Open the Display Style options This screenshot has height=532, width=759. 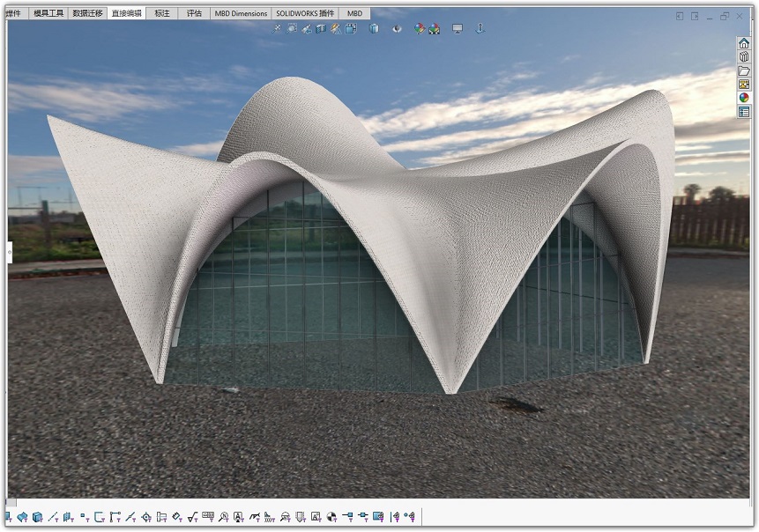point(374,29)
